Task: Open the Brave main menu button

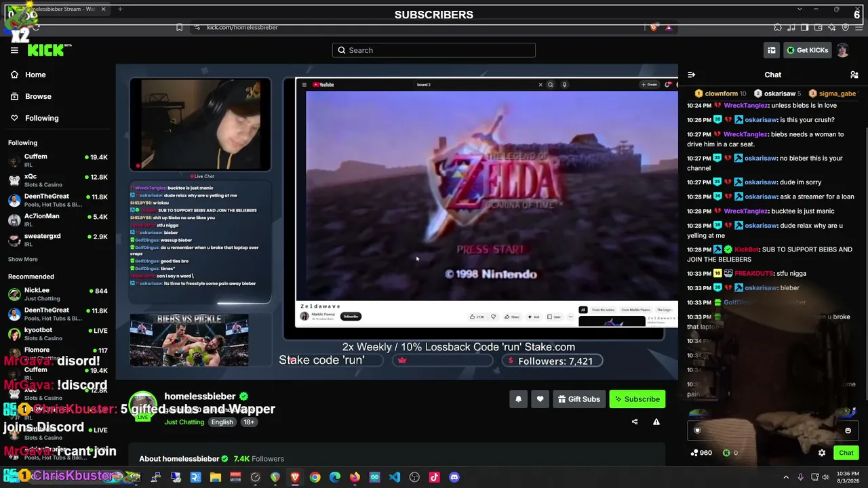Action: (858, 27)
